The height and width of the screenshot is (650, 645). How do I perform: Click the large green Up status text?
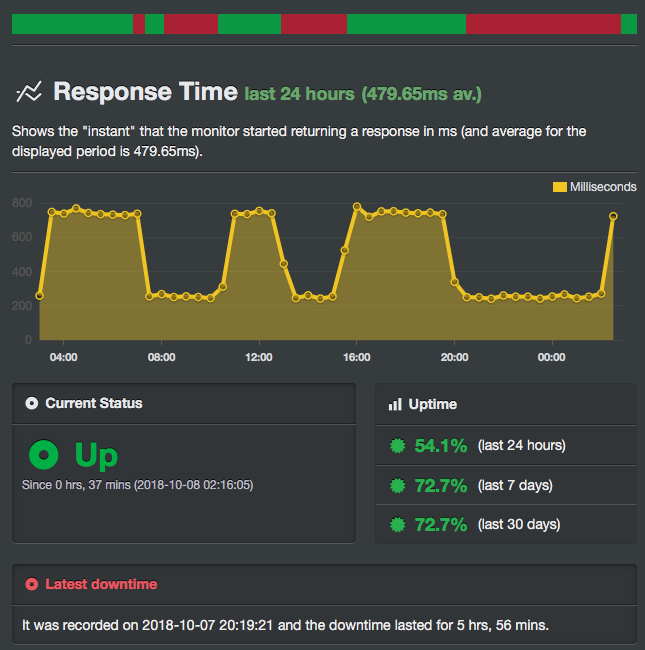point(96,456)
